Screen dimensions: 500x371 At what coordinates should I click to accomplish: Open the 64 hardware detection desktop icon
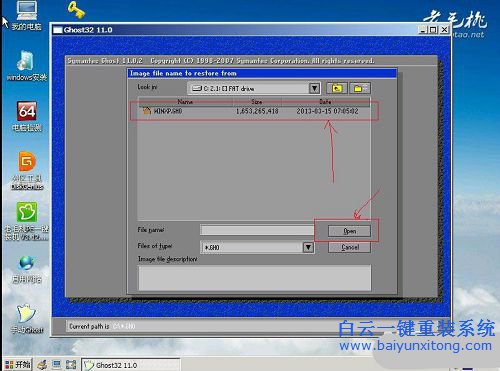click(x=27, y=117)
